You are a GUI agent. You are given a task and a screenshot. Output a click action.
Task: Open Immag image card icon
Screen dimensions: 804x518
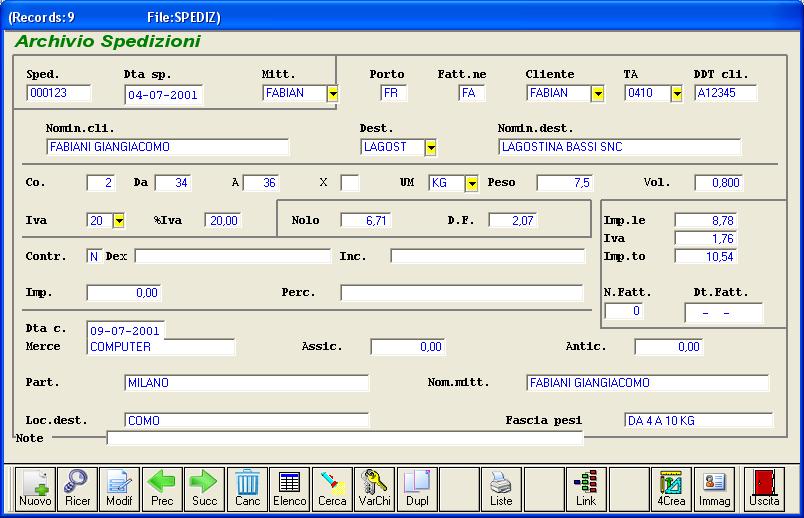point(714,489)
